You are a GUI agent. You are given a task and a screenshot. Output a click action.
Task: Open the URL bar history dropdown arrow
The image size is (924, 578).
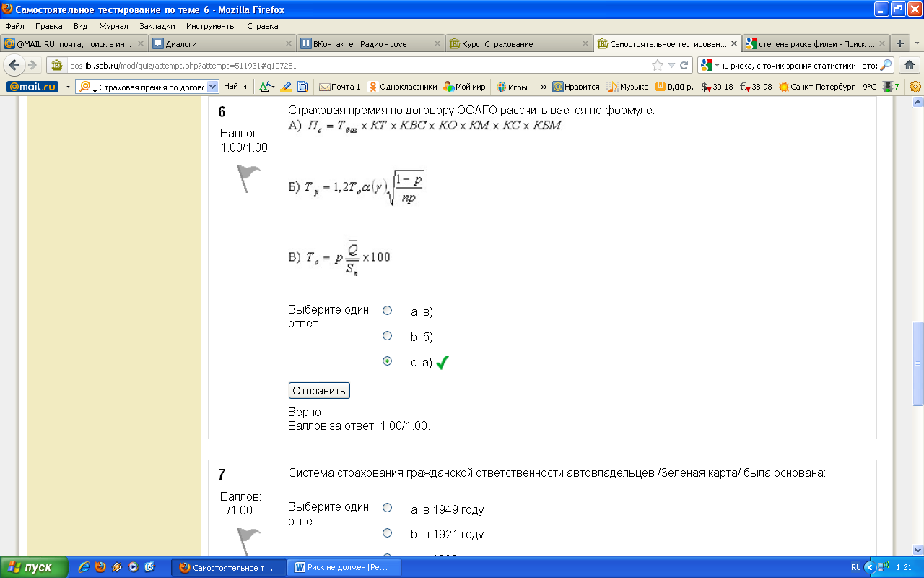673,65
